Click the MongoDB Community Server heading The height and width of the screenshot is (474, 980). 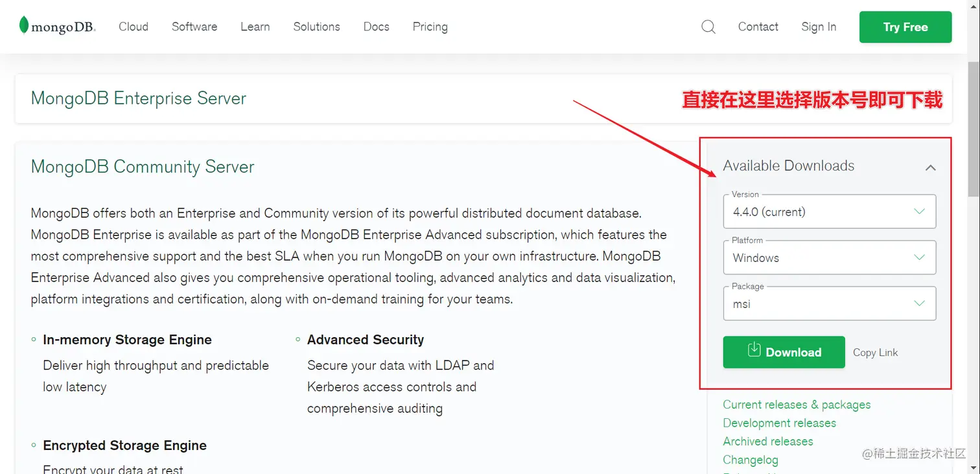pyautogui.click(x=143, y=167)
